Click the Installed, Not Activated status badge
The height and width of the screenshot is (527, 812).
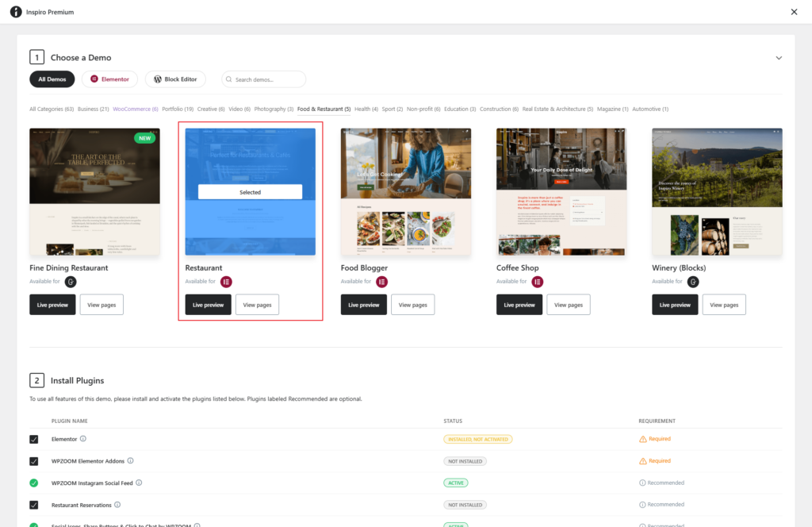[x=478, y=440]
